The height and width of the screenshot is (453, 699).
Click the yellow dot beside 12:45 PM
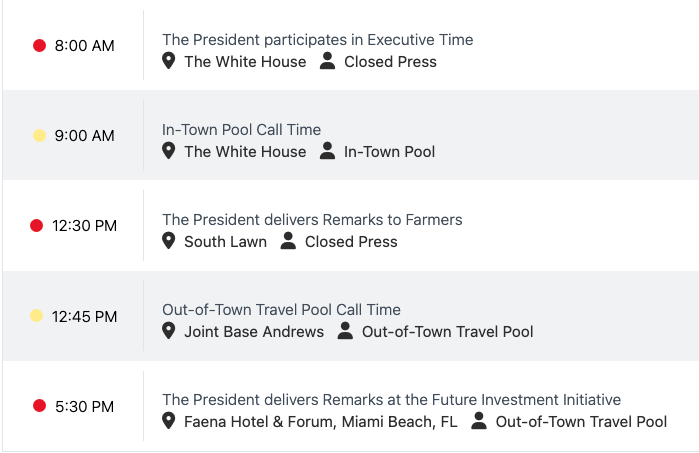(37, 316)
